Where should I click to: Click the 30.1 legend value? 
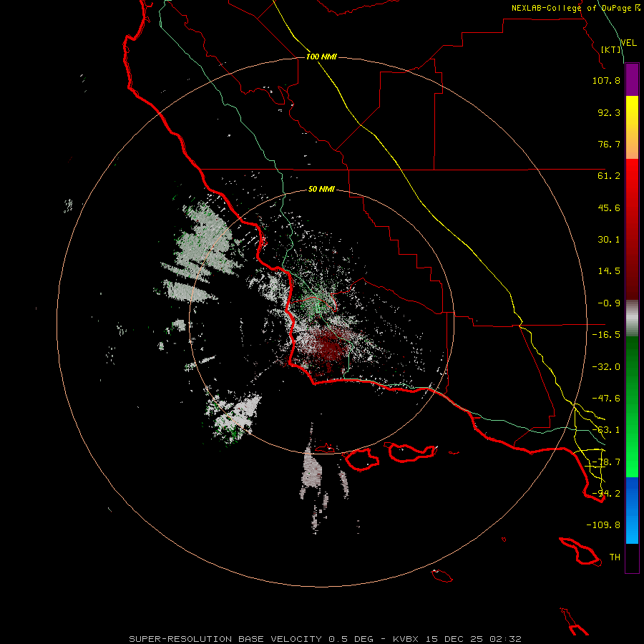click(x=609, y=240)
